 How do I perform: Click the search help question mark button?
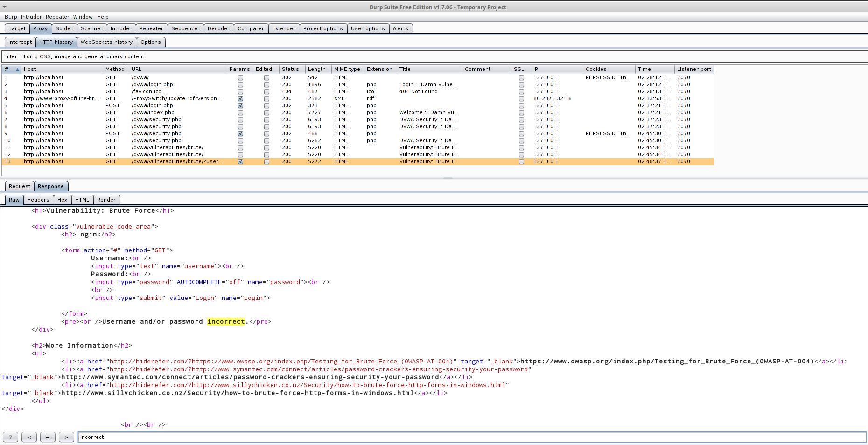10,437
